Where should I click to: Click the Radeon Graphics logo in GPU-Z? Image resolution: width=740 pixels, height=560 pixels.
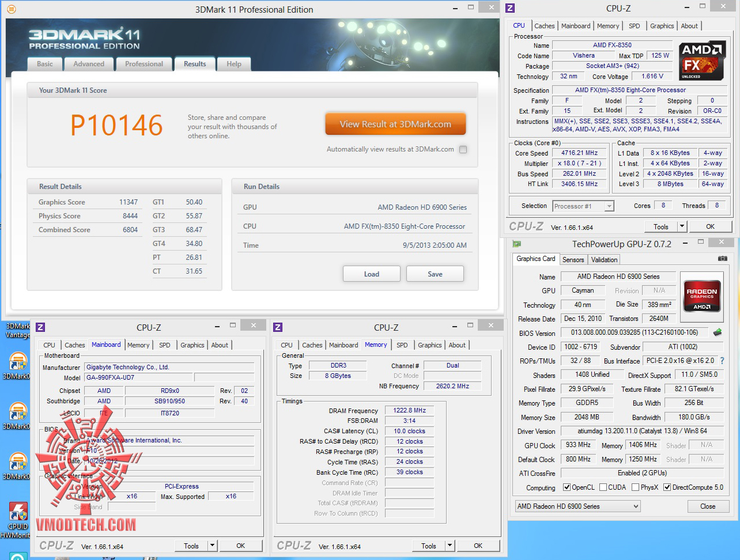[x=701, y=296]
